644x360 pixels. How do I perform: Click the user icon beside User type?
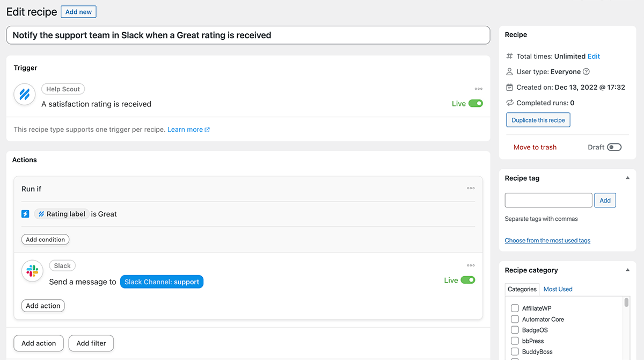tap(510, 71)
